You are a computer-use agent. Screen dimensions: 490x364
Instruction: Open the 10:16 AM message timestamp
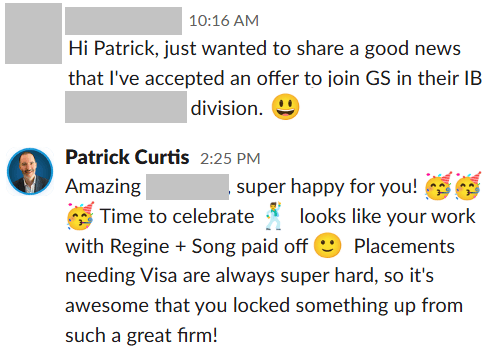224,21
